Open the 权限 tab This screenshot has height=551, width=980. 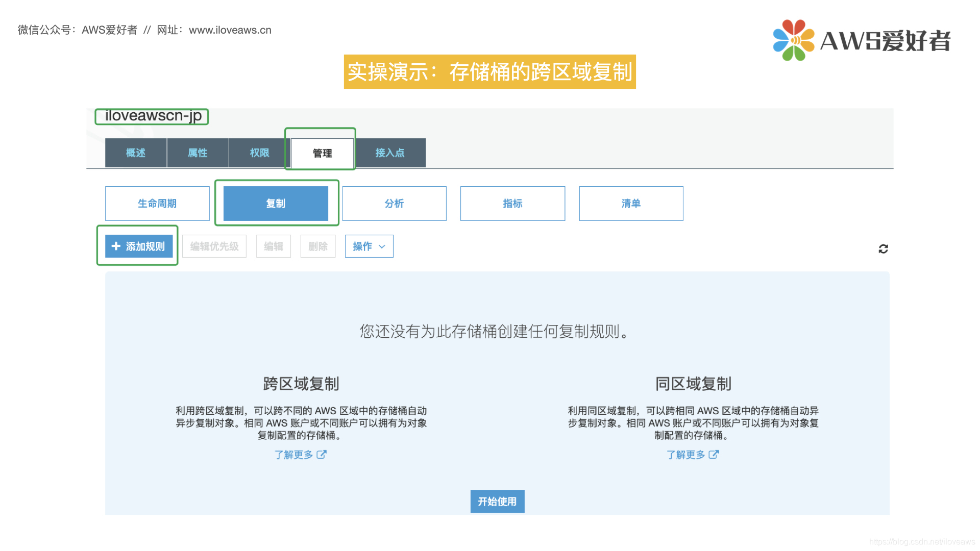pyautogui.click(x=259, y=153)
